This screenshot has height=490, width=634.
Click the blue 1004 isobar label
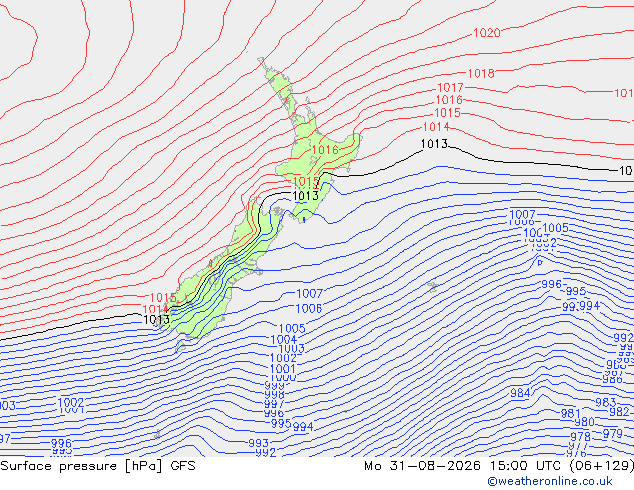(284, 340)
